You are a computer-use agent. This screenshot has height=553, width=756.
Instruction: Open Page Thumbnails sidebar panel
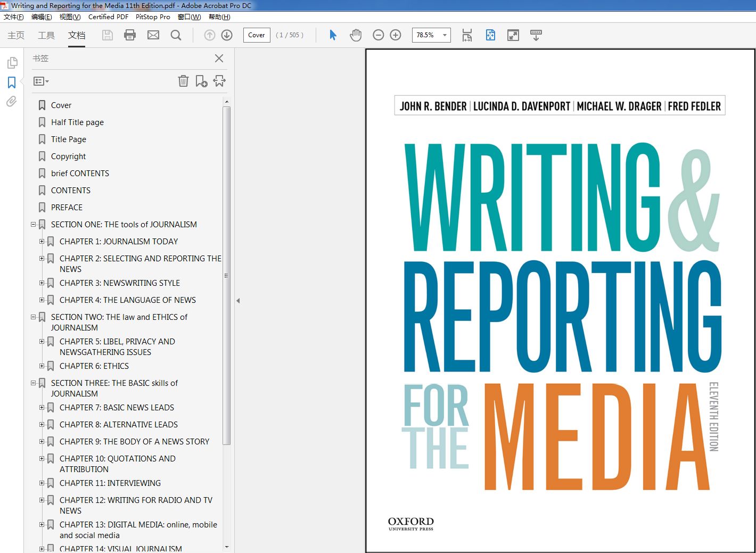click(x=12, y=63)
